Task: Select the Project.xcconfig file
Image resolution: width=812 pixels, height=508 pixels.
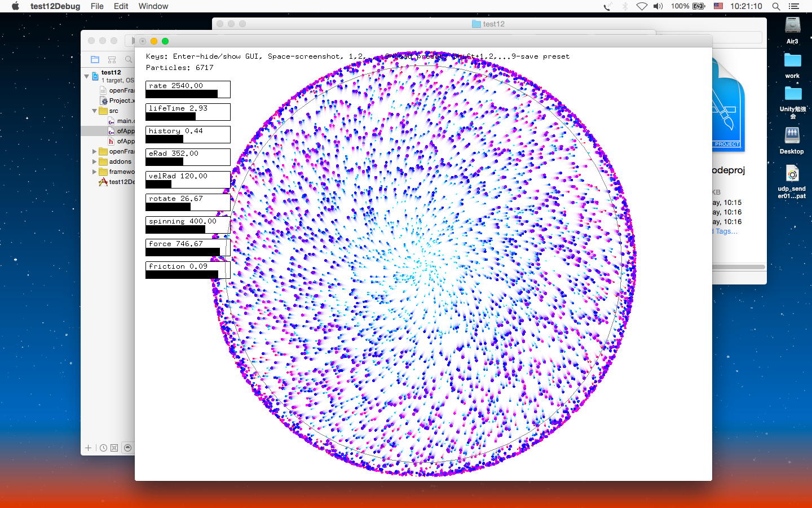Action: tap(117, 100)
